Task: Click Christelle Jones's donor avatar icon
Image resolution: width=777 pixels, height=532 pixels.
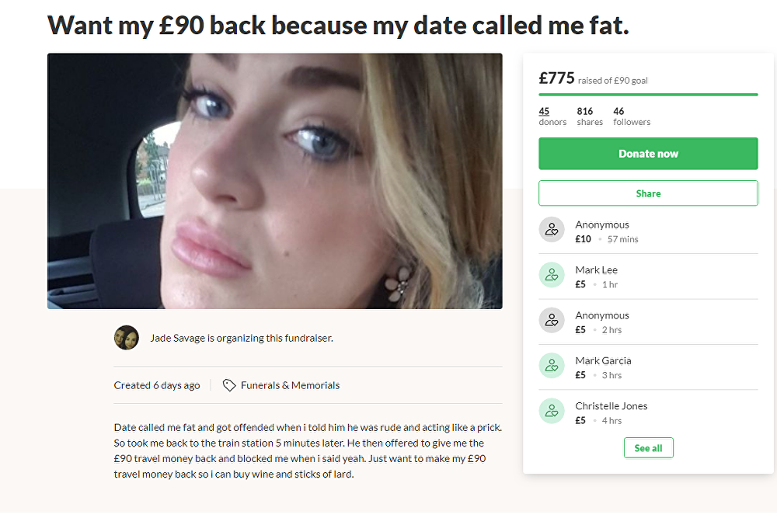Action: [552, 411]
